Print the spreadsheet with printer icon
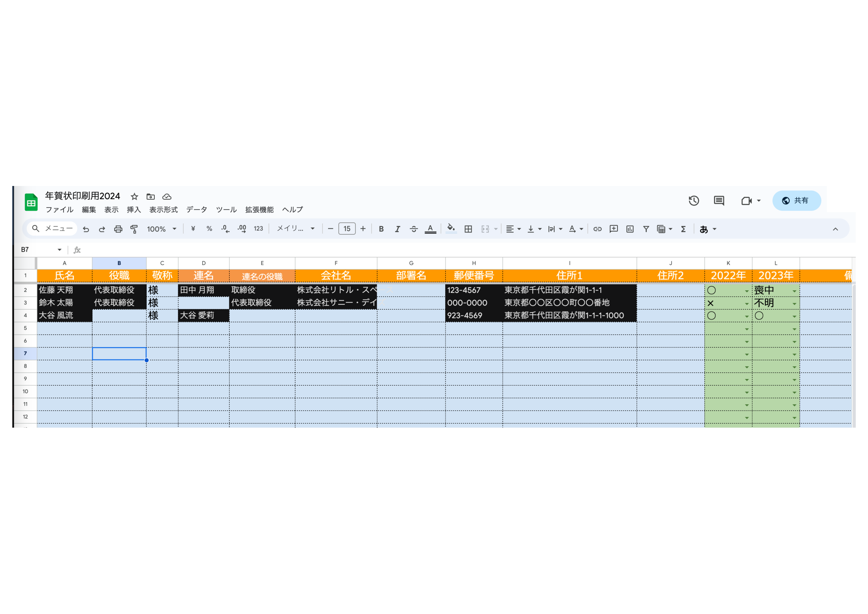This screenshot has width=868, height=614. tap(118, 229)
